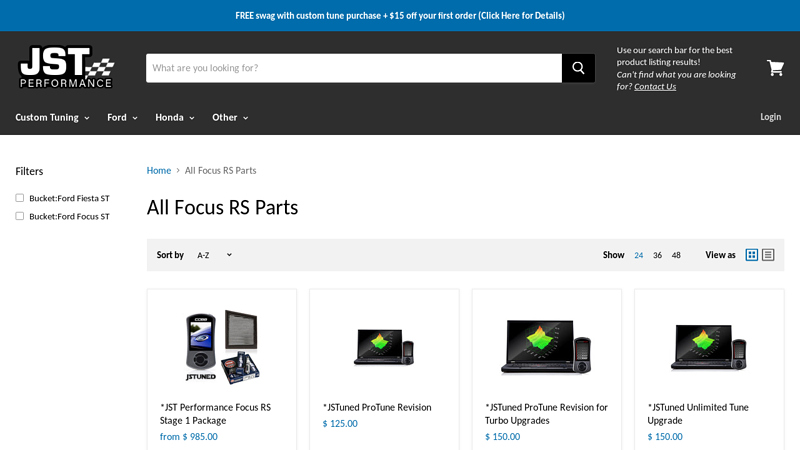Open Focus RS Stage 1 Package image
Image resolution: width=800 pixels, height=450 pixels.
coord(222,346)
